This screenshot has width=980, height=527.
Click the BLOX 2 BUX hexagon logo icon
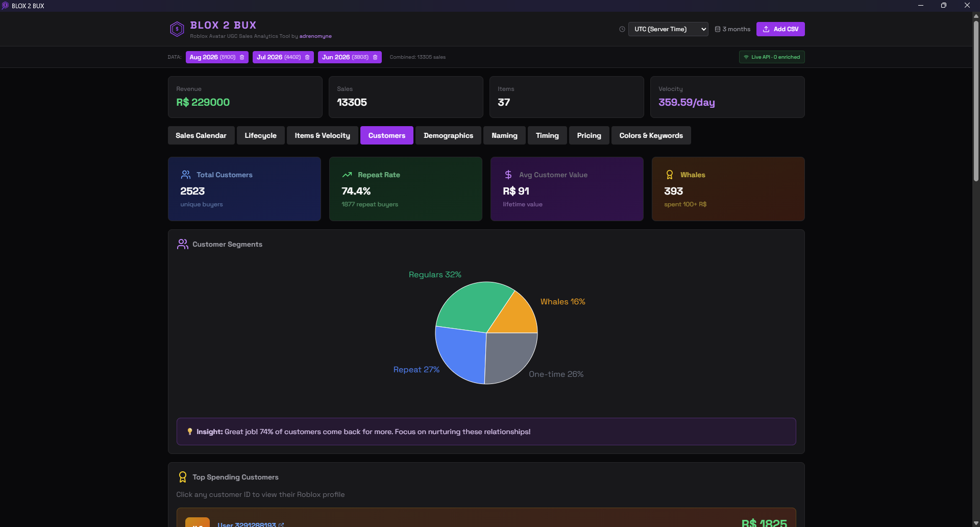177,29
